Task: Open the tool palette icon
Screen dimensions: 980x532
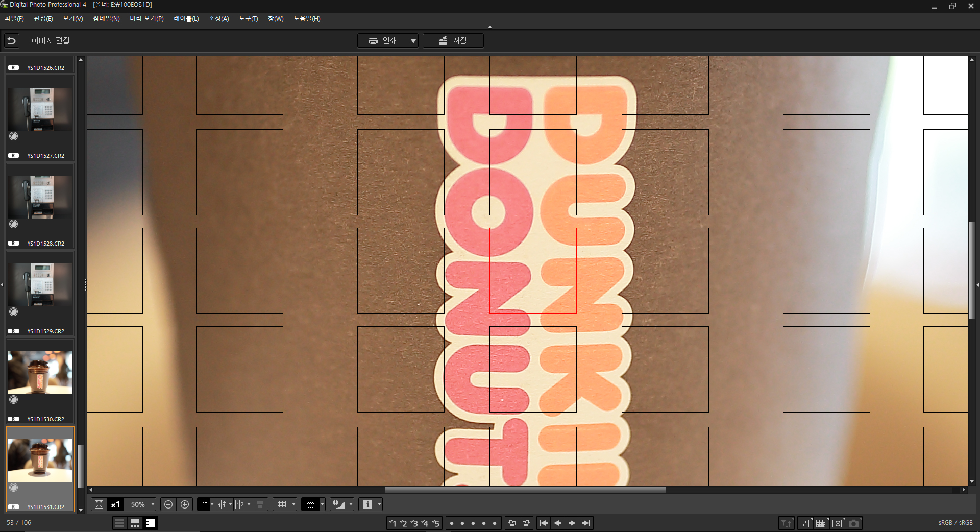Action: (804, 523)
